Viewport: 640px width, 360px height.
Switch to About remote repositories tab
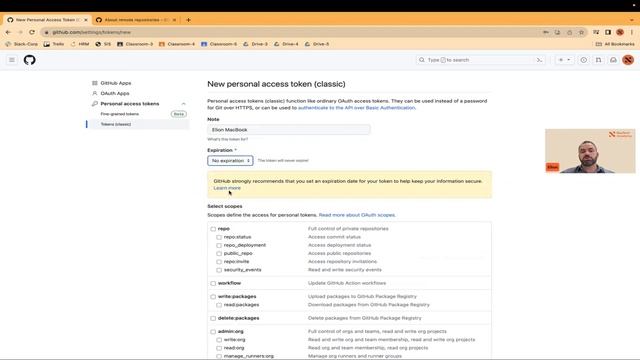click(x=137, y=20)
